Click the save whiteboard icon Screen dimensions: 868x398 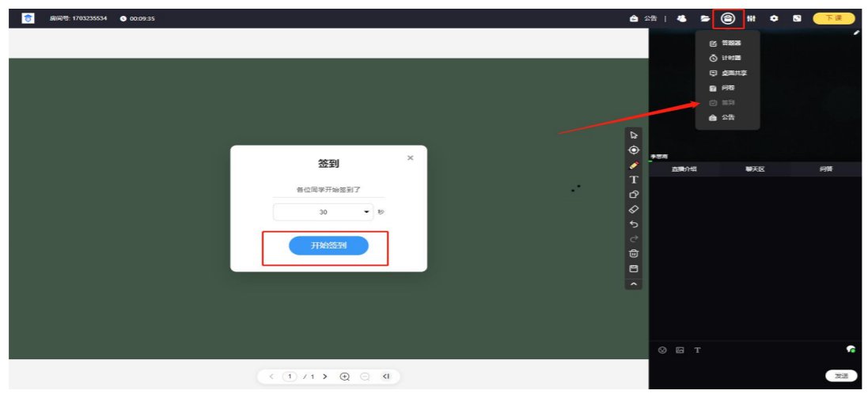(634, 269)
